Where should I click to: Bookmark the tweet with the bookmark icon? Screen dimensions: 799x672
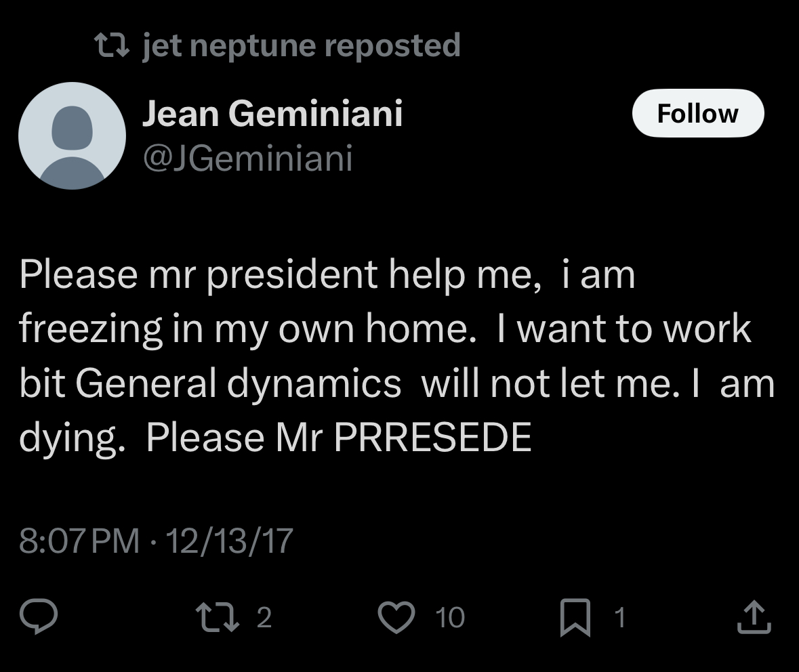click(x=575, y=618)
